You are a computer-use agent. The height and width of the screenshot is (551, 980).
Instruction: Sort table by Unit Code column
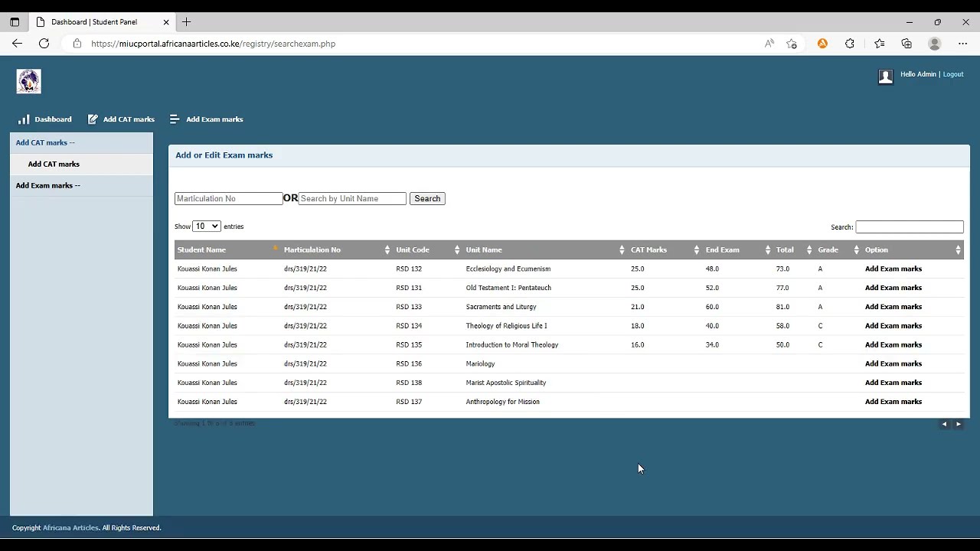pyautogui.click(x=428, y=249)
